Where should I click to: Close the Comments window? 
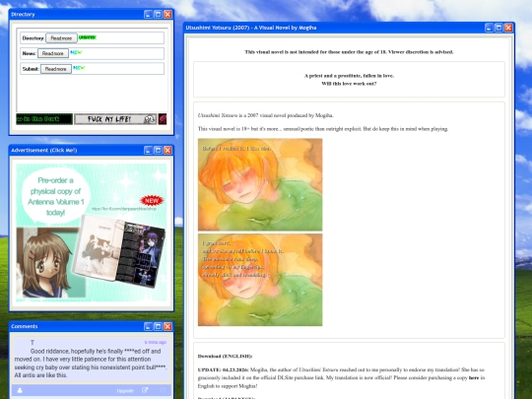(x=167, y=326)
